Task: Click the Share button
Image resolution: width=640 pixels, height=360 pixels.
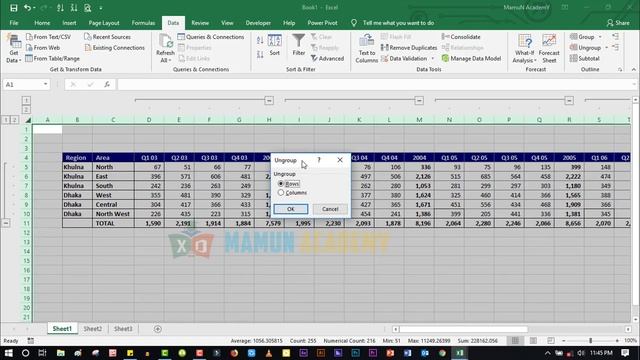Action: [618, 23]
